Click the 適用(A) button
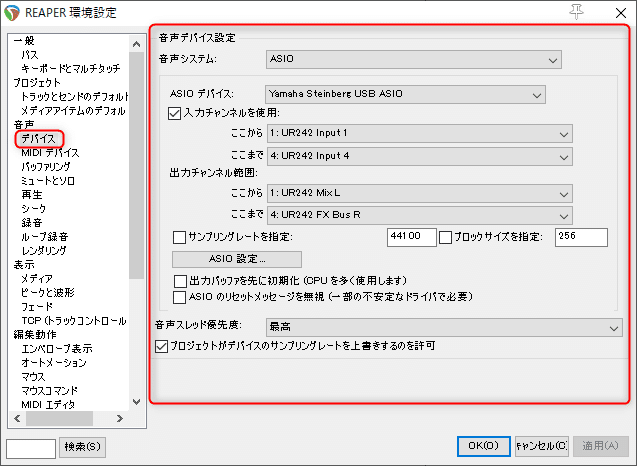The height and width of the screenshot is (466, 637). (x=600, y=446)
